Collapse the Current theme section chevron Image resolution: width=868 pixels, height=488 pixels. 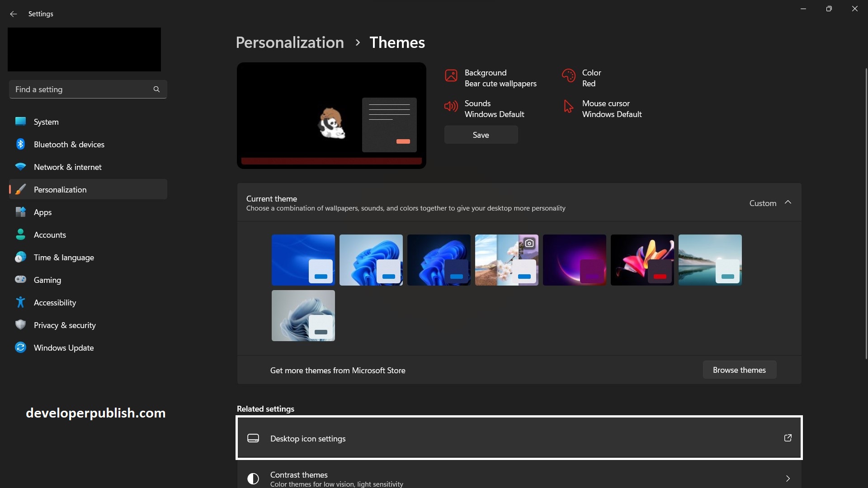coord(788,202)
